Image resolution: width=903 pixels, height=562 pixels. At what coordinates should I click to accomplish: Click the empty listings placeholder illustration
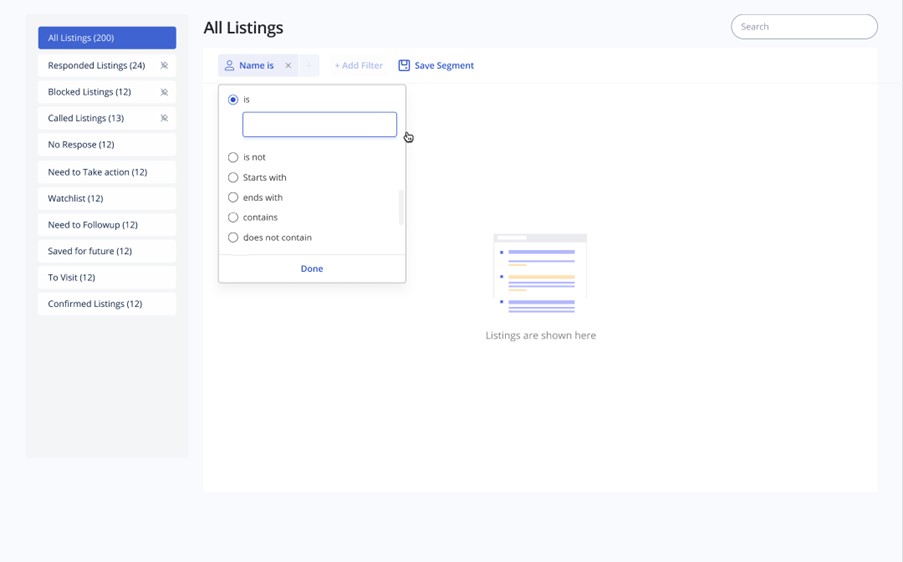tap(540, 274)
